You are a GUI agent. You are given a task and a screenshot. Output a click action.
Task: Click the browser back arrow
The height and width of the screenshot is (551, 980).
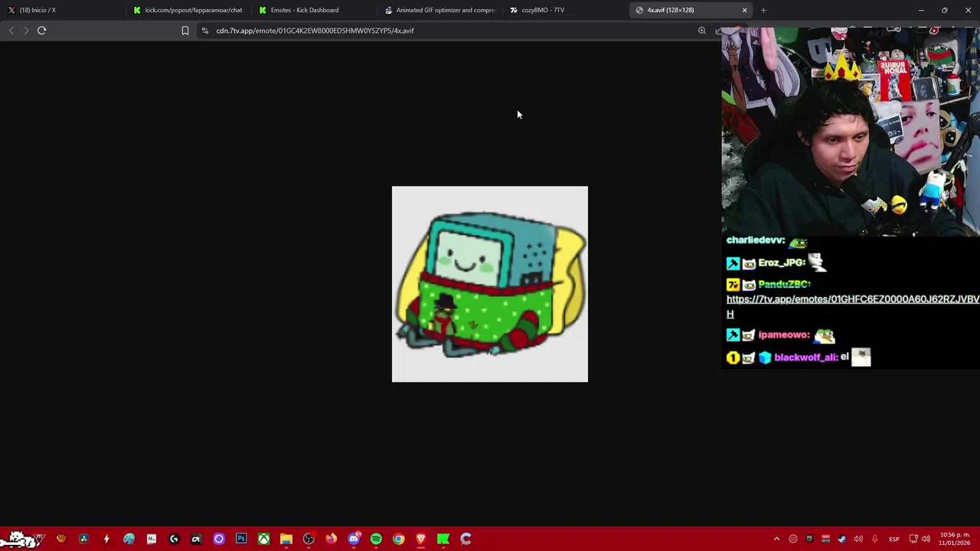pyautogui.click(x=11, y=31)
